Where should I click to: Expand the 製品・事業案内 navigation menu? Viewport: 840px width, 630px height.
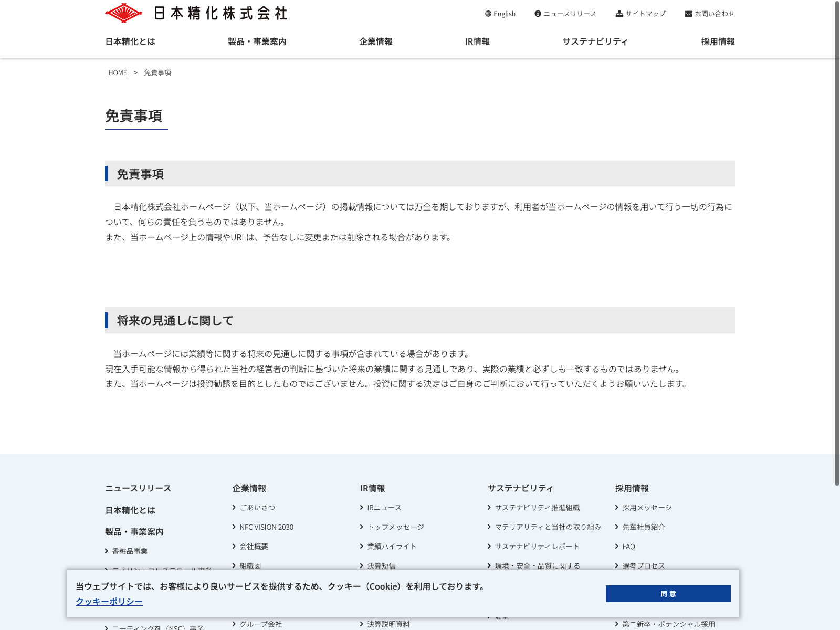[x=257, y=41]
